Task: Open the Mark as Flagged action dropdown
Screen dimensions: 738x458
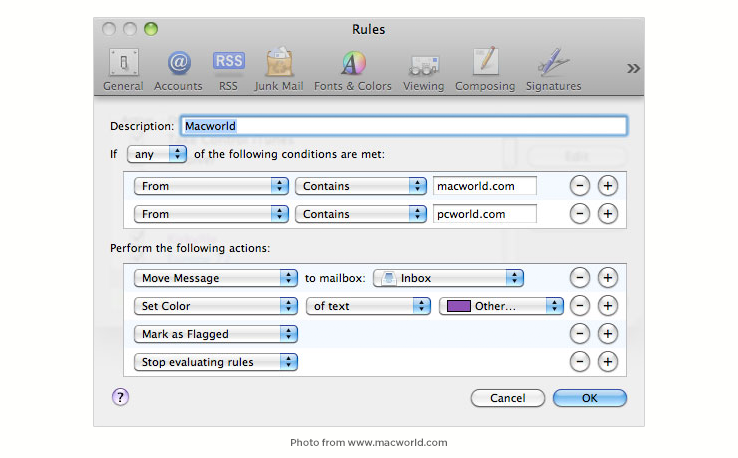Action: pos(216,334)
